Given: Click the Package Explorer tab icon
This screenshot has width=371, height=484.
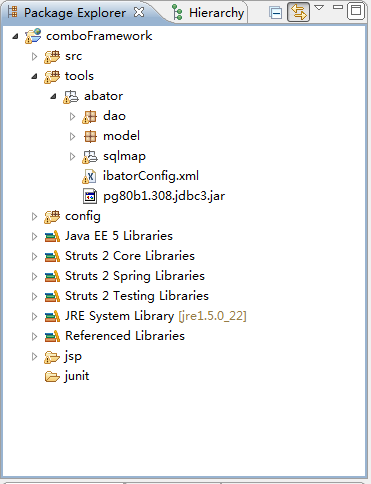Looking at the screenshot, I should click(x=13, y=12).
